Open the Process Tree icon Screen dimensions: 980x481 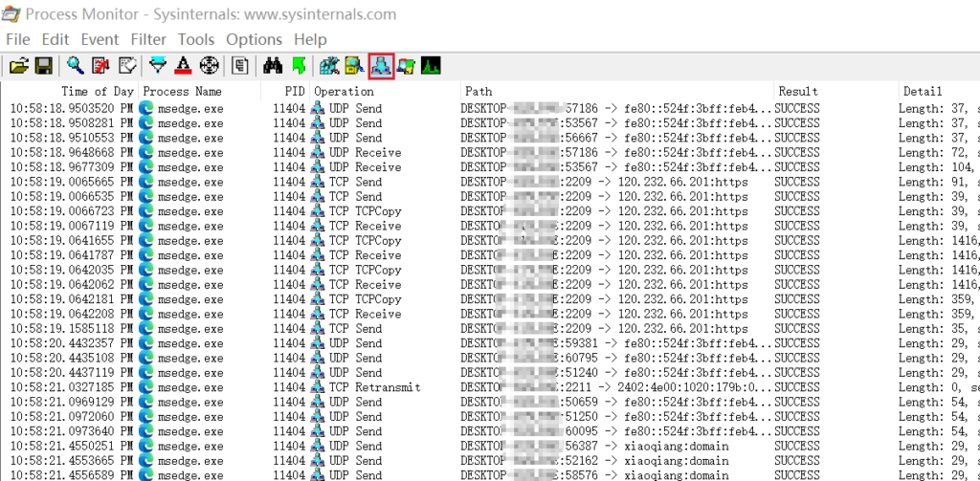[x=240, y=66]
